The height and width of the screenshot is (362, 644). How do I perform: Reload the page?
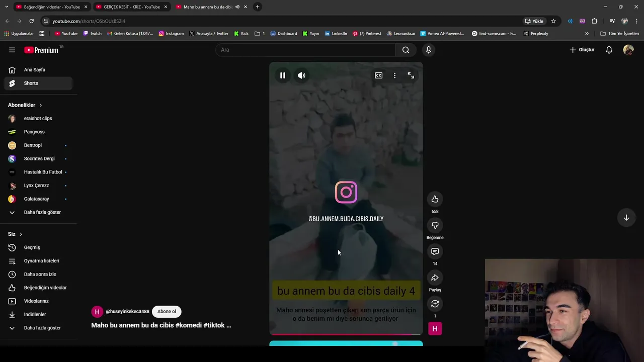click(x=31, y=21)
